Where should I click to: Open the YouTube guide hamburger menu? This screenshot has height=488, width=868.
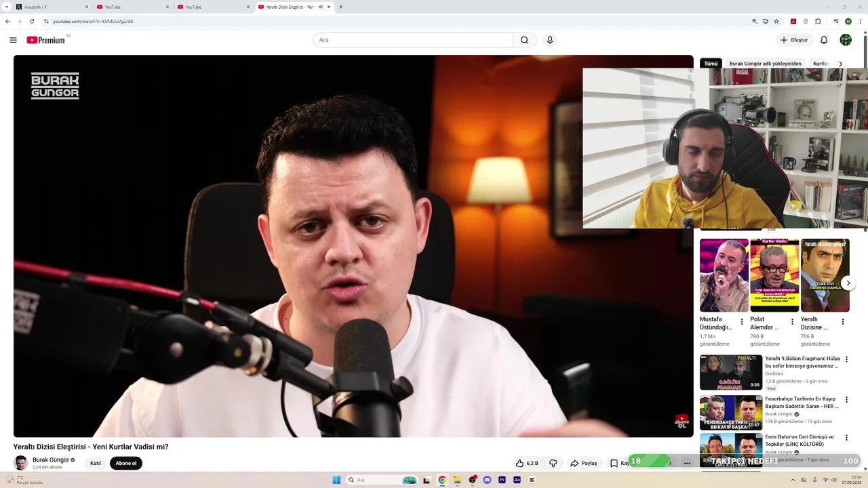tap(13, 40)
